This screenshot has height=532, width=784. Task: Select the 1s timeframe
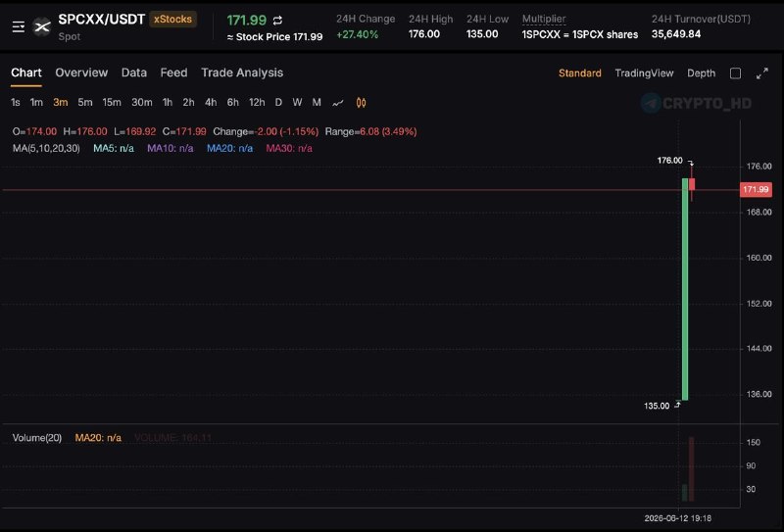(16, 103)
